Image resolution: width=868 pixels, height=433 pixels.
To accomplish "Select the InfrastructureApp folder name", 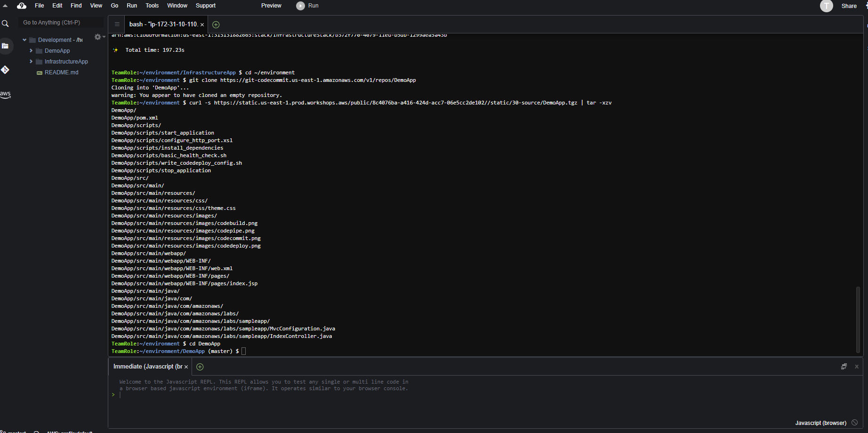I will coord(66,62).
